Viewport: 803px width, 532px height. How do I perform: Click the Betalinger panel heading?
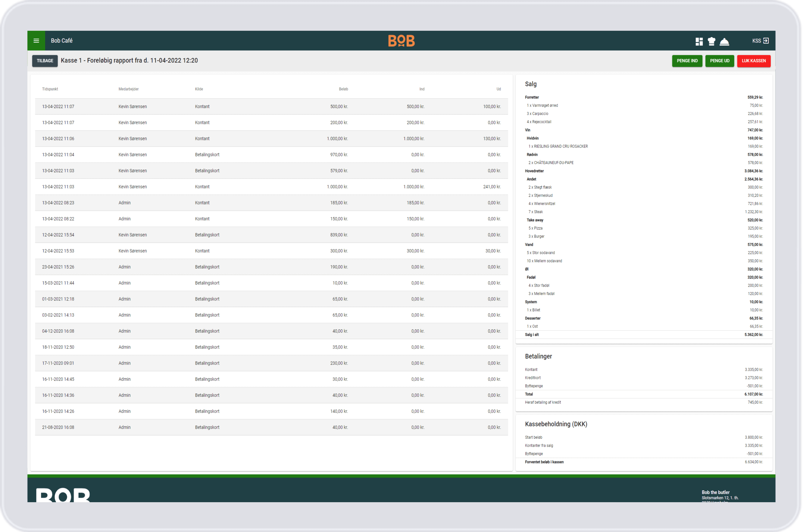[x=539, y=356]
